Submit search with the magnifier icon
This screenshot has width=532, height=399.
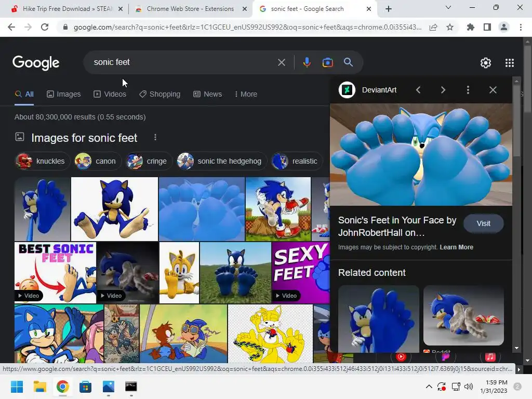click(348, 62)
